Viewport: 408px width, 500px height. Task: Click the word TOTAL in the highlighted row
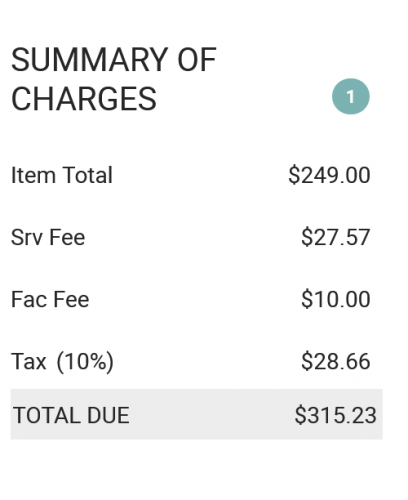46,415
